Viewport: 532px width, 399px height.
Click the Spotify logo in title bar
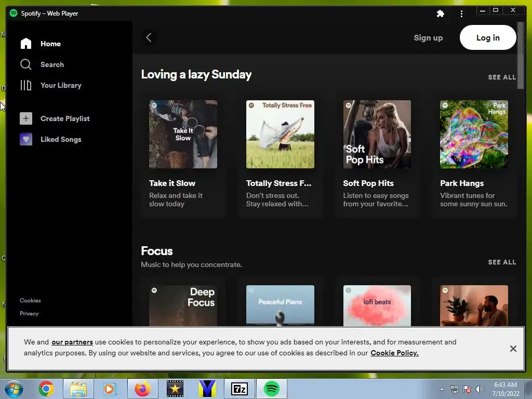click(14, 13)
